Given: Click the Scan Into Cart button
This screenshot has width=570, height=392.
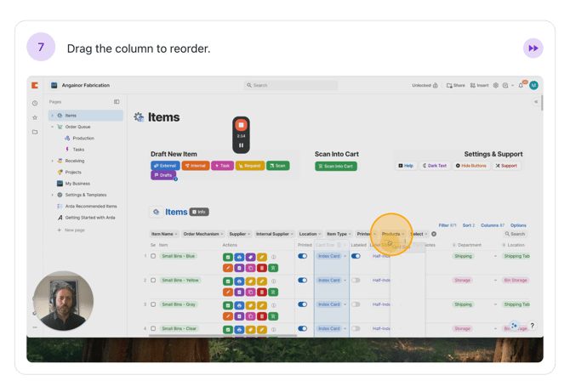Looking at the screenshot, I should pos(336,166).
